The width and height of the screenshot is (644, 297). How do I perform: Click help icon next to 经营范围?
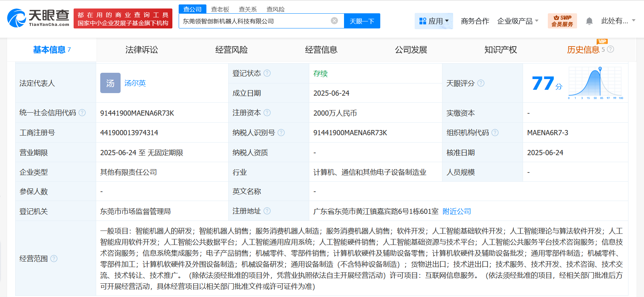(54, 259)
